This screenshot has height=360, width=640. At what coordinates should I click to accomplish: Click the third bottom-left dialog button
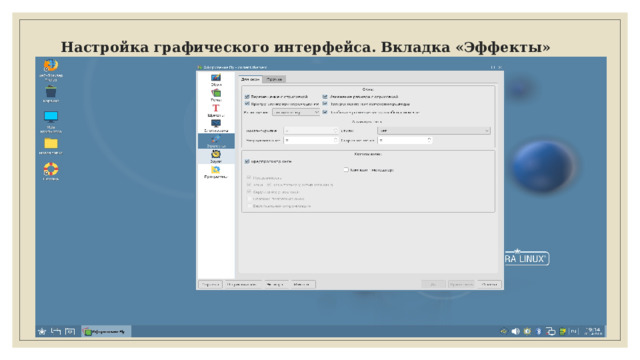click(276, 284)
